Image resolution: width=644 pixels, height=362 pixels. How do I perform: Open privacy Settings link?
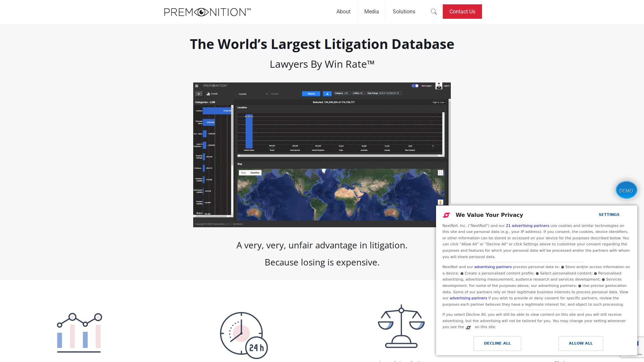pyautogui.click(x=609, y=215)
